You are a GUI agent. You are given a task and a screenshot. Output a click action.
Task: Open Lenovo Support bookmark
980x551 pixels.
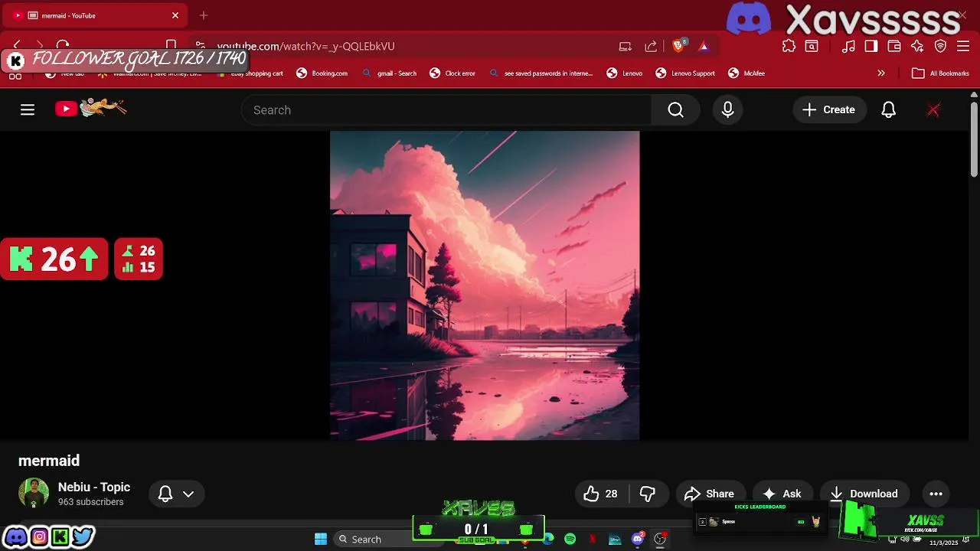click(685, 73)
